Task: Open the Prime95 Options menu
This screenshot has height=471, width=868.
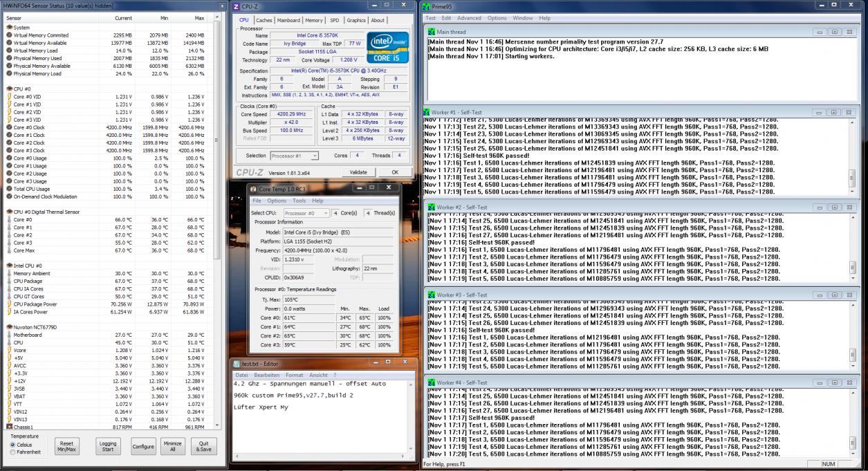Action: (497, 18)
